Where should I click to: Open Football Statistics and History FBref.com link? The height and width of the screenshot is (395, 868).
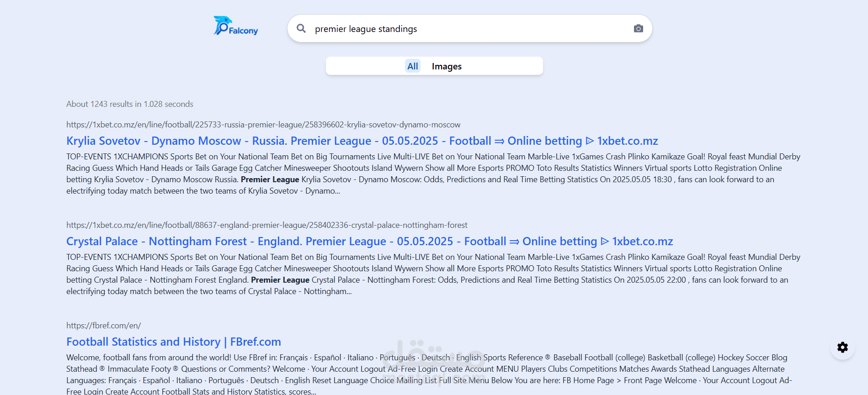[174, 342]
